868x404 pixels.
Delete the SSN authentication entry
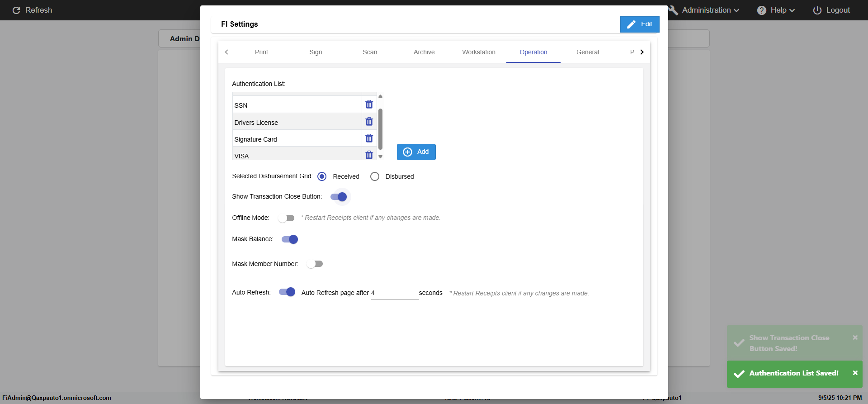[x=369, y=105]
